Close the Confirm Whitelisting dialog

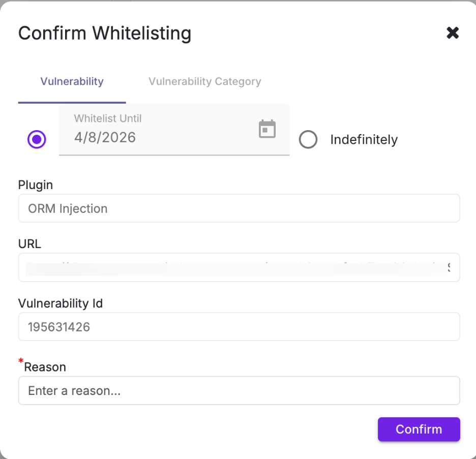point(452,34)
